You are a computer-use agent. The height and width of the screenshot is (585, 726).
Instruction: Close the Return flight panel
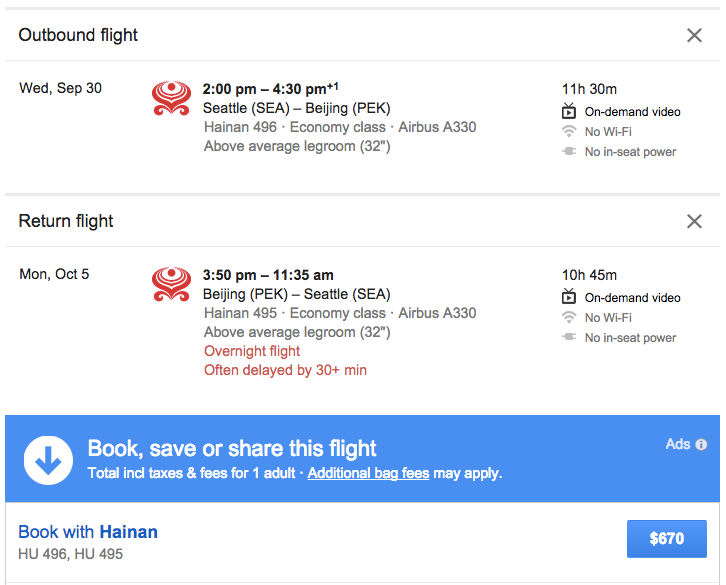point(694,221)
